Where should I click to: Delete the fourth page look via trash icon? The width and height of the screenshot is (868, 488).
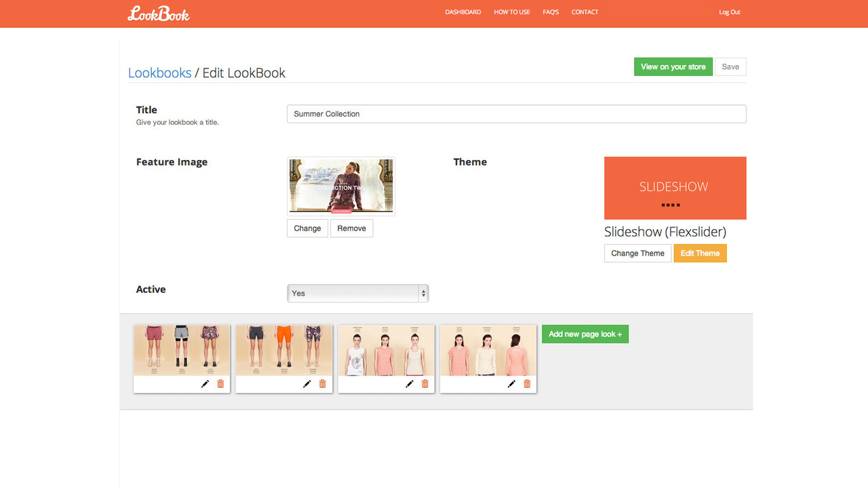pyautogui.click(x=528, y=383)
